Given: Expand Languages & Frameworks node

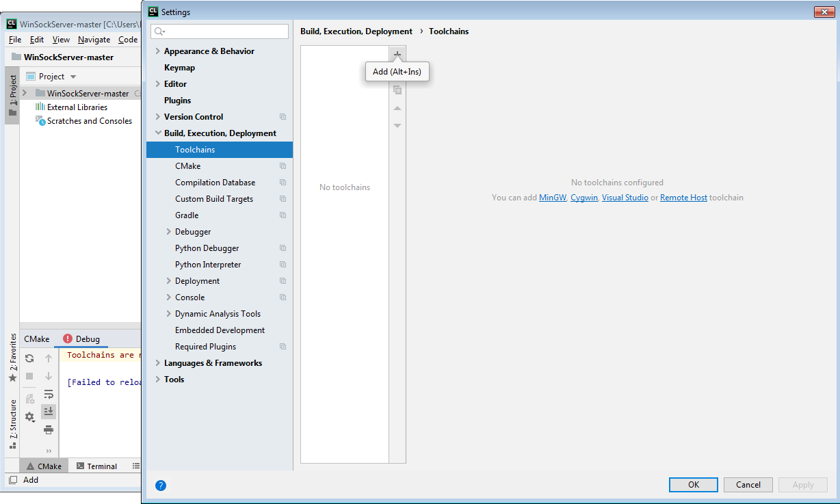Looking at the screenshot, I should (x=158, y=363).
